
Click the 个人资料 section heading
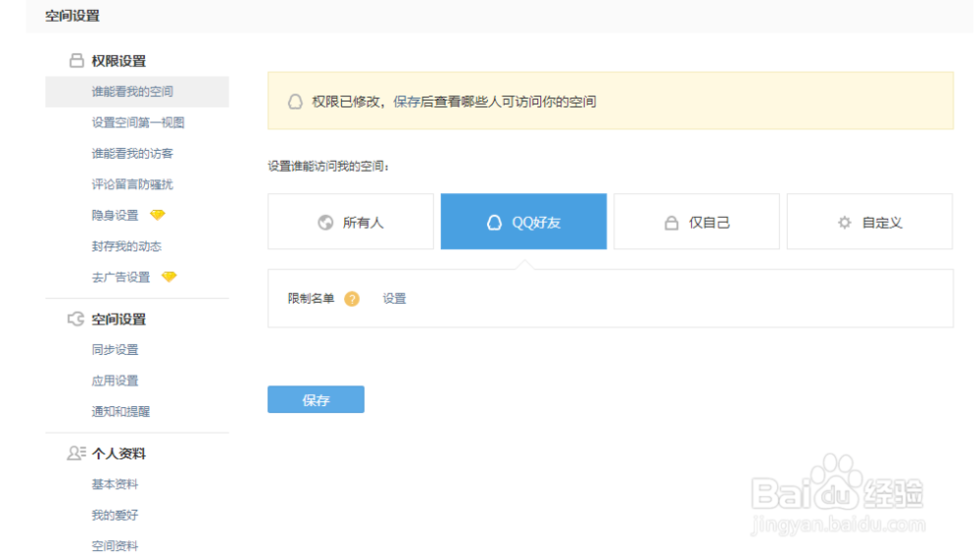coord(119,453)
